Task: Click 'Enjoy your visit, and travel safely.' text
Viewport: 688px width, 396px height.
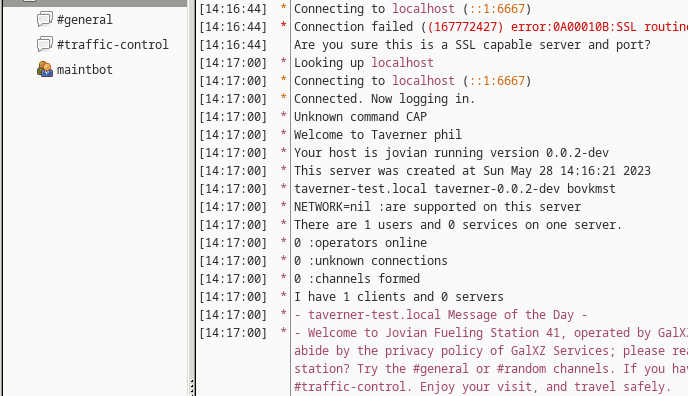Action: click(545, 387)
